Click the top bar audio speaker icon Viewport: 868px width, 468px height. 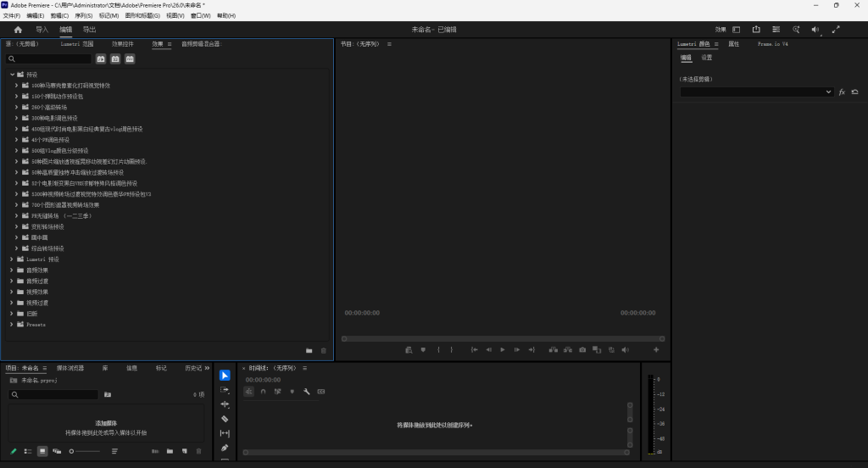[815, 30]
